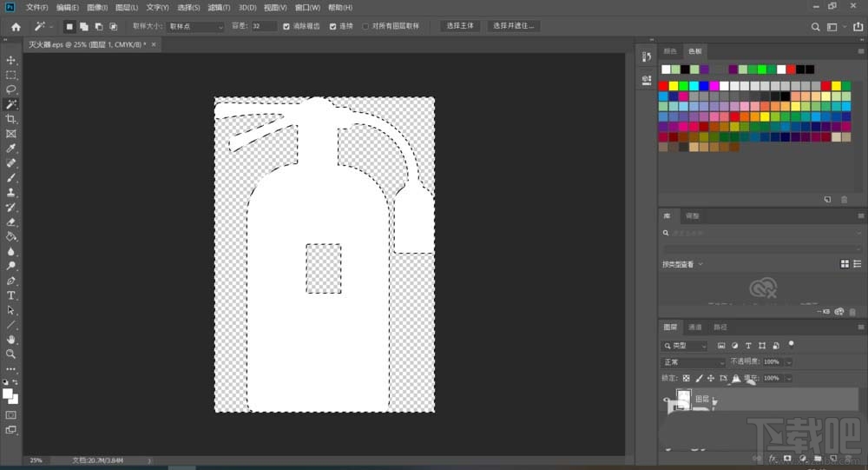The width and height of the screenshot is (868, 470).
Task: Open the Properties panel icon
Action: click(646, 80)
